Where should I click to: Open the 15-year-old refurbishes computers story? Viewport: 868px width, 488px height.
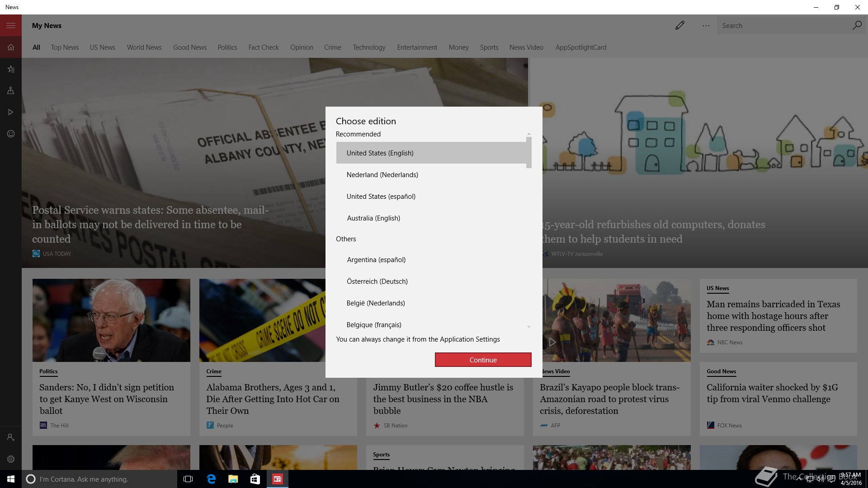pyautogui.click(x=653, y=231)
